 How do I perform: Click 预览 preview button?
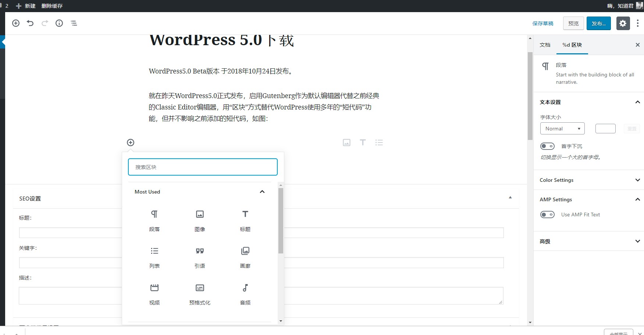[x=573, y=24]
